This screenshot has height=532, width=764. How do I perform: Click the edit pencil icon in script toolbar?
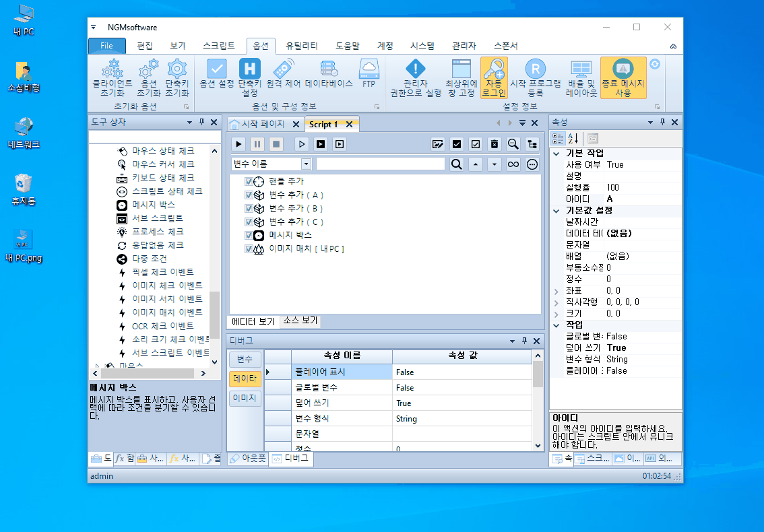pos(437,144)
